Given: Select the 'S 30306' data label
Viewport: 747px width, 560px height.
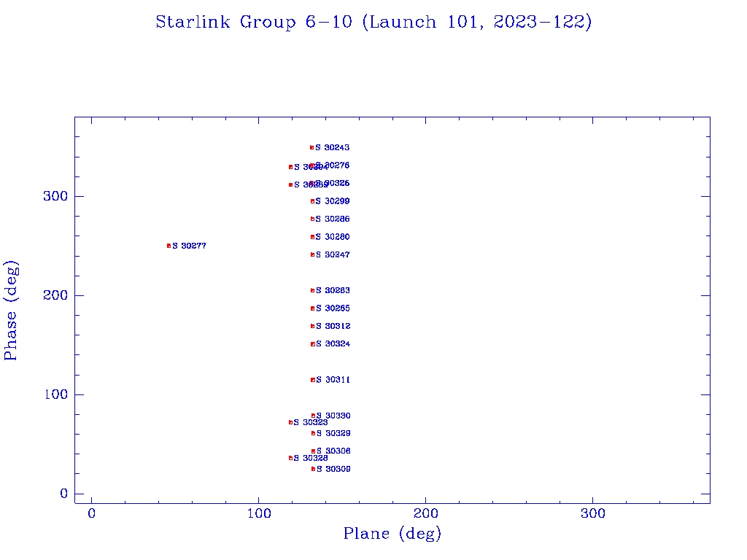Looking at the screenshot, I should pos(333,451).
